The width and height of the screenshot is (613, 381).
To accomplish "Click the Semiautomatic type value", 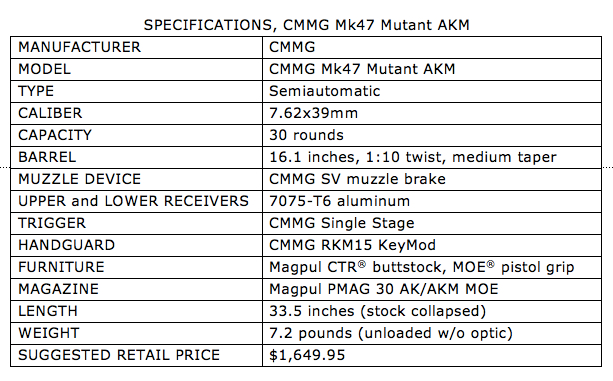I will coord(324,91).
